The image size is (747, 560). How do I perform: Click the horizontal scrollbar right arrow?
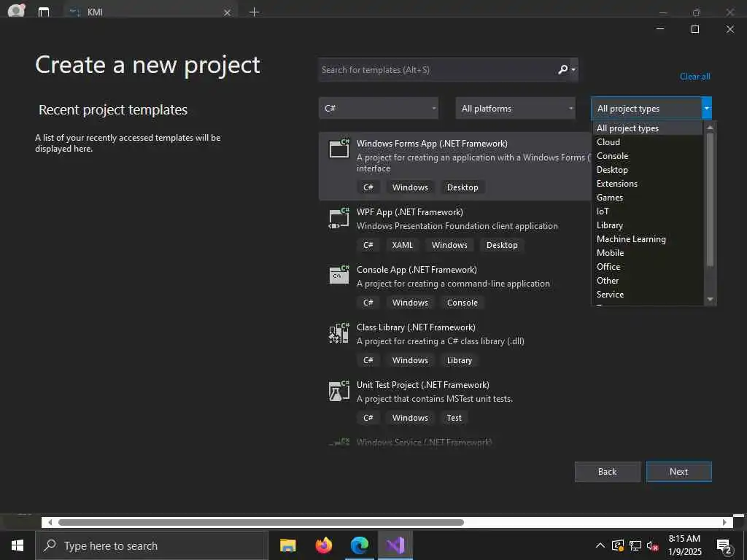tap(724, 522)
